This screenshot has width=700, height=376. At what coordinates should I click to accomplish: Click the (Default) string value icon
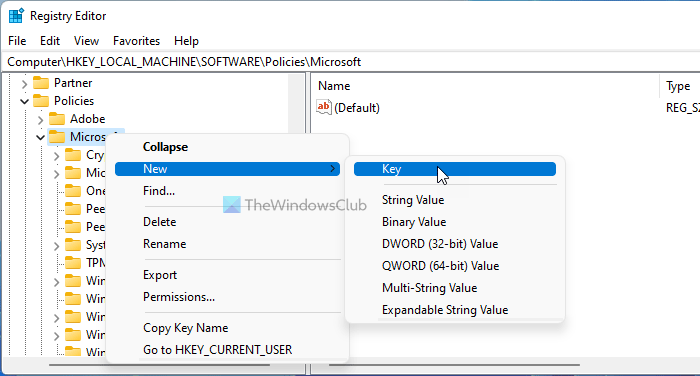click(x=324, y=107)
